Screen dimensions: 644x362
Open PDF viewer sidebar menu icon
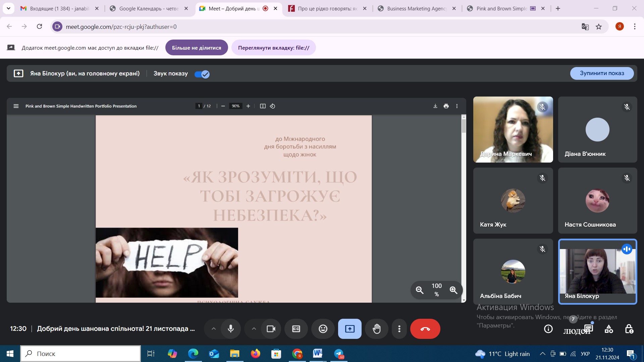16,106
